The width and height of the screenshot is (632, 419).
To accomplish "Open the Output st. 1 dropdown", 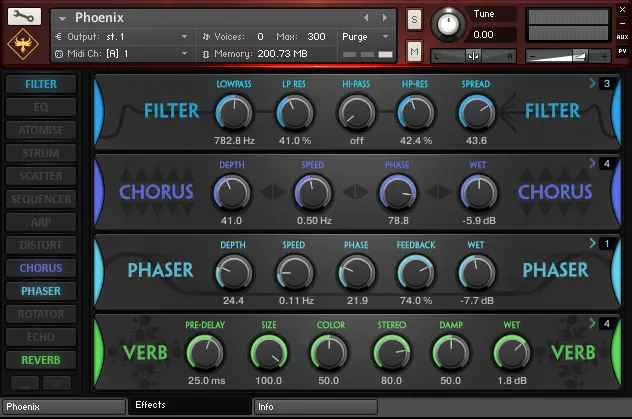I will pos(184,37).
